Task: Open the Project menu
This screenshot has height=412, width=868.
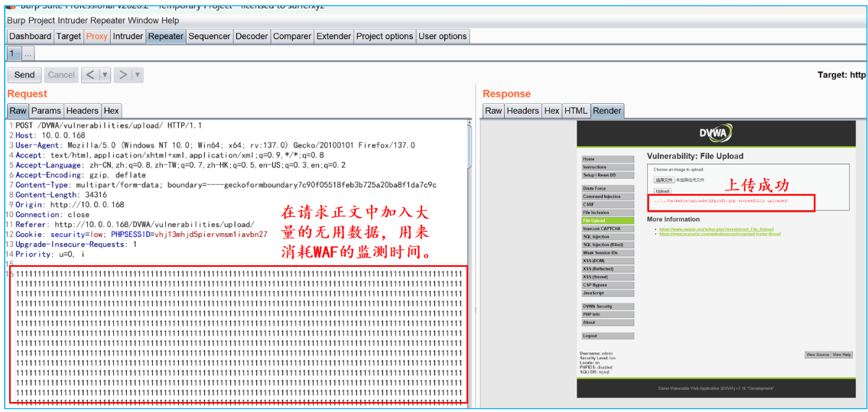Action: point(42,21)
